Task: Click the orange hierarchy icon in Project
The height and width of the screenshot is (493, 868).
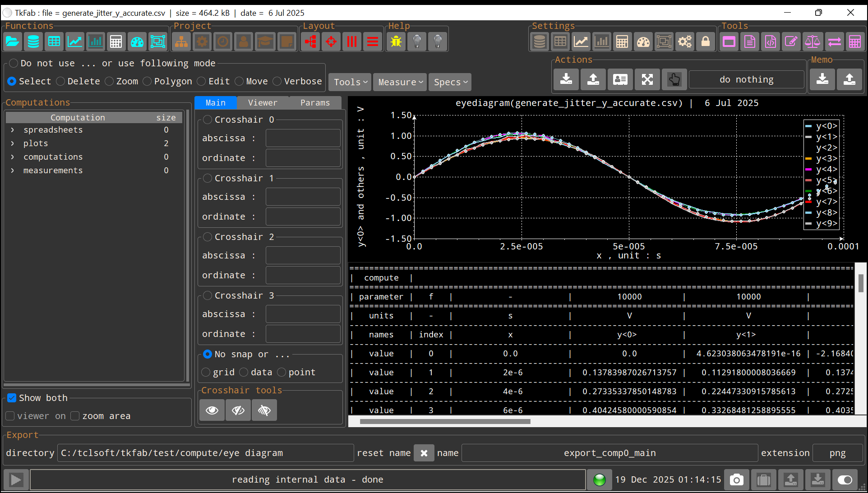Action: pyautogui.click(x=181, y=42)
